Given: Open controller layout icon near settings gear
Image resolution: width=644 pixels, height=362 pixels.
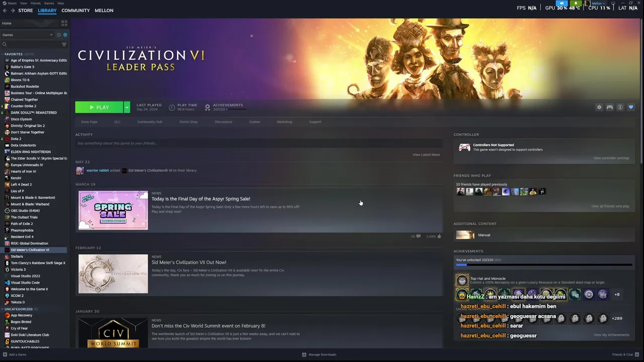Looking at the screenshot, I should pos(609,107).
